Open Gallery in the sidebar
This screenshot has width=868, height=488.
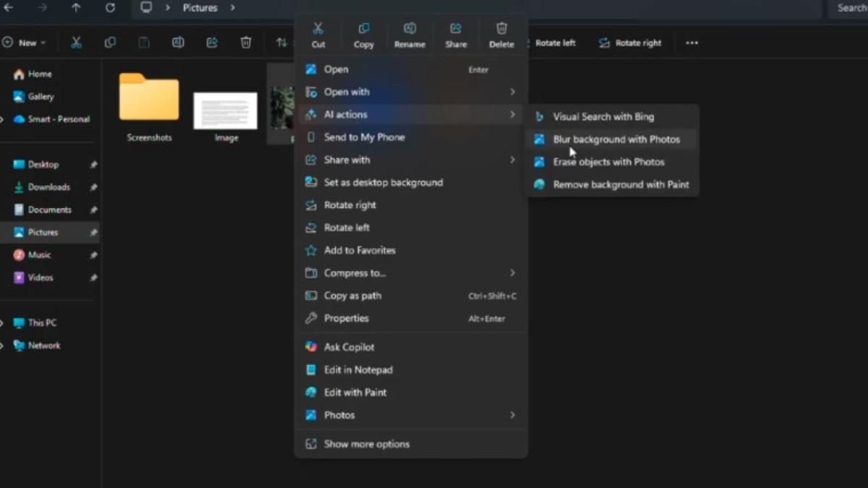coord(33,96)
